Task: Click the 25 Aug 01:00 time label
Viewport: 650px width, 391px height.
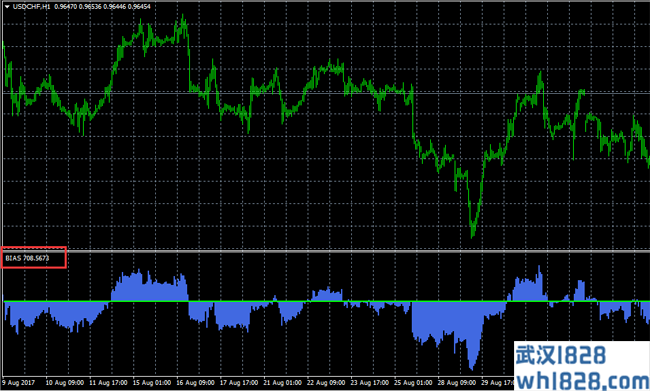Action: [x=413, y=382]
